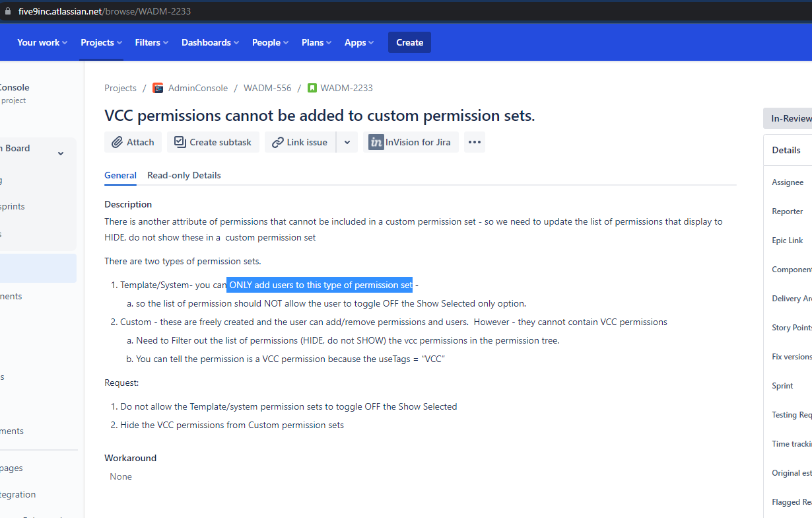The image size is (812, 518).
Task: Click the InVision for Jira icon
Action: pyautogui.click(x=376, y=142)
